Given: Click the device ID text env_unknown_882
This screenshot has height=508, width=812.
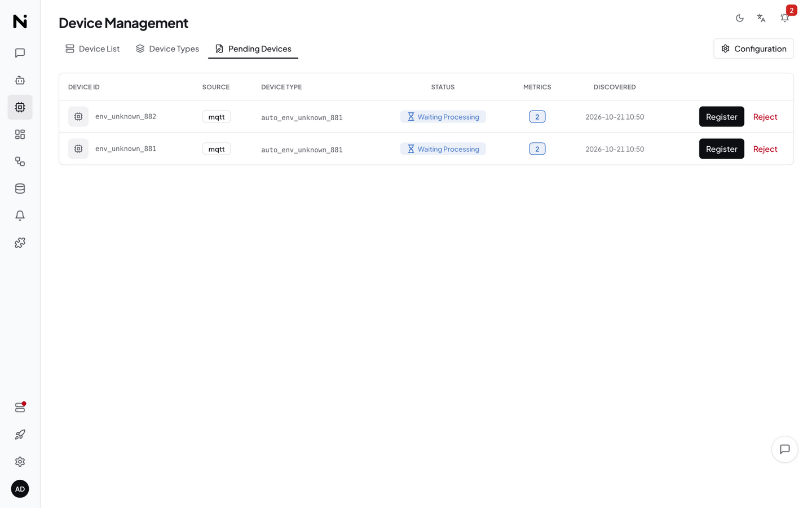Looking at the screenshot, I should [x=126, y=116].
